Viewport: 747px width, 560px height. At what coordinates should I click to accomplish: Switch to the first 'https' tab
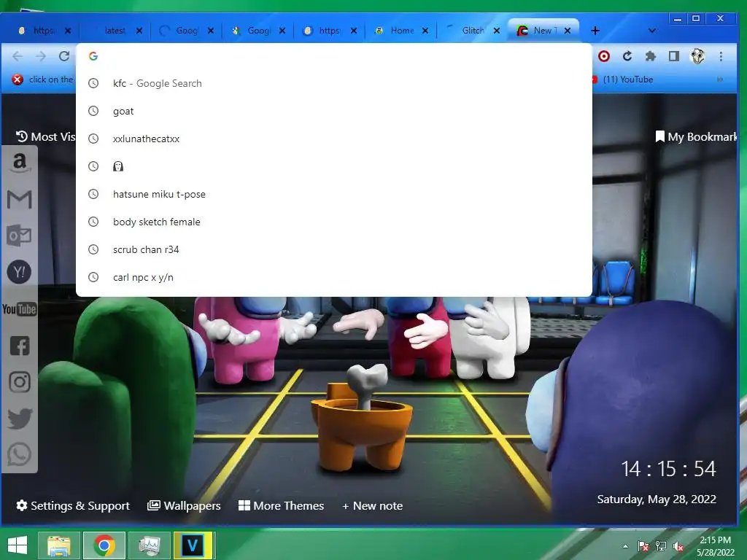(43, 31)
